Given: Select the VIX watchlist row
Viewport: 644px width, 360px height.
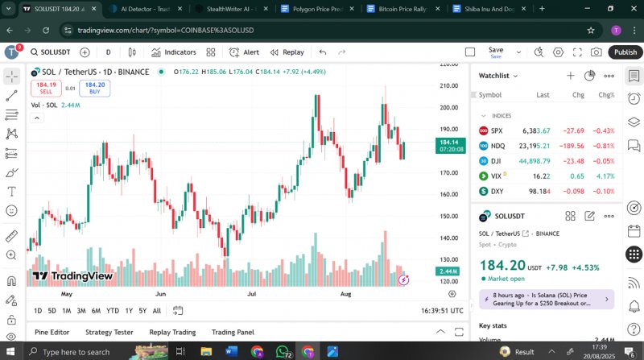Looking at the screenshot, I should pos(547,176).
